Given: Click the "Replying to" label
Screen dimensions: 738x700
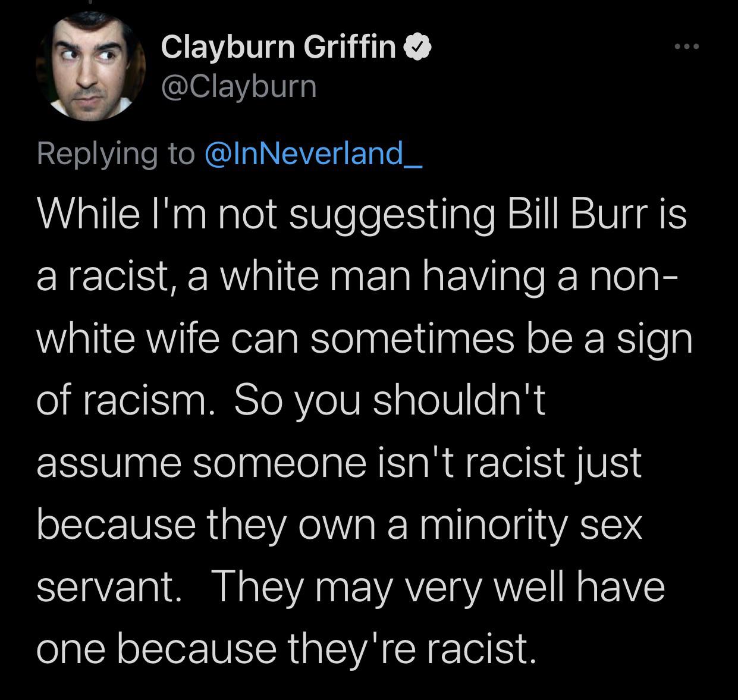Looking at the screenshot, I should point(116,154).
